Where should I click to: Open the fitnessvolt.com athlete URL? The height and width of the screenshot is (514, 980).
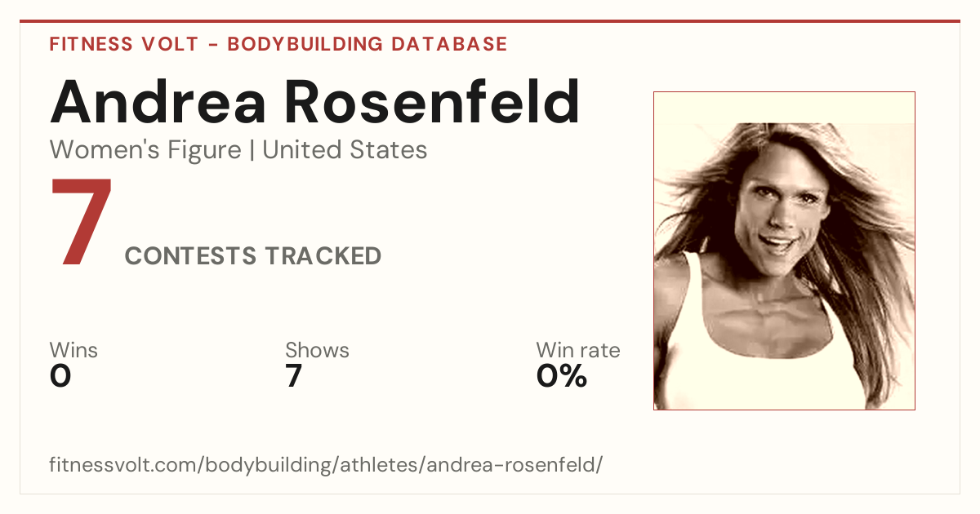click(326, 466)
